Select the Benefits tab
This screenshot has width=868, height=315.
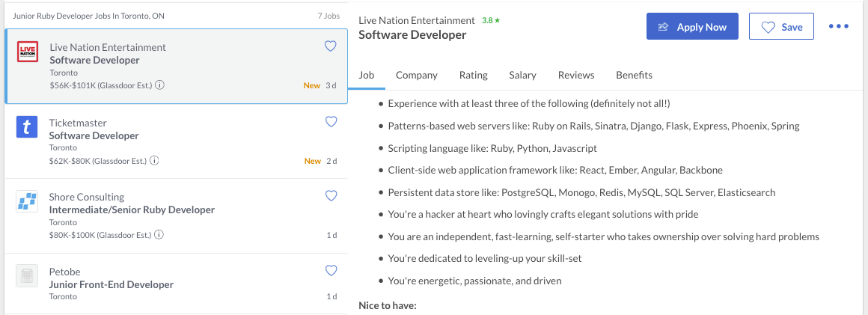coord(634,75)
